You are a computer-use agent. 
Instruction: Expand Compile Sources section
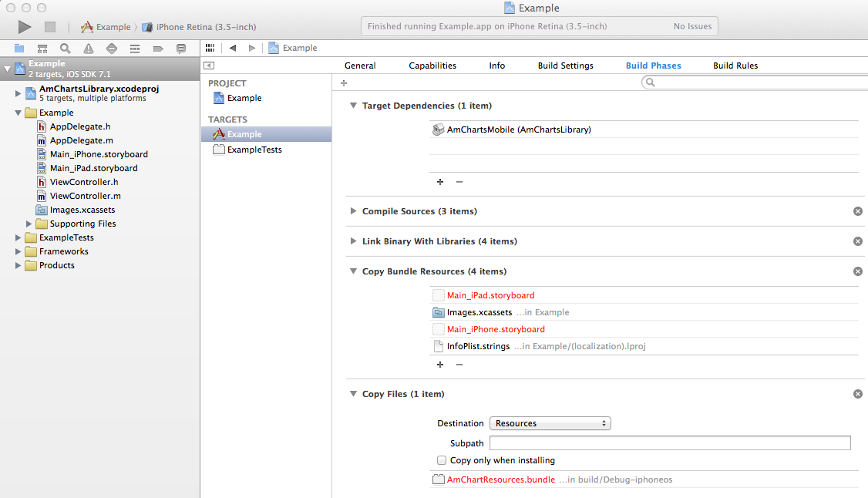pos(353,211)
